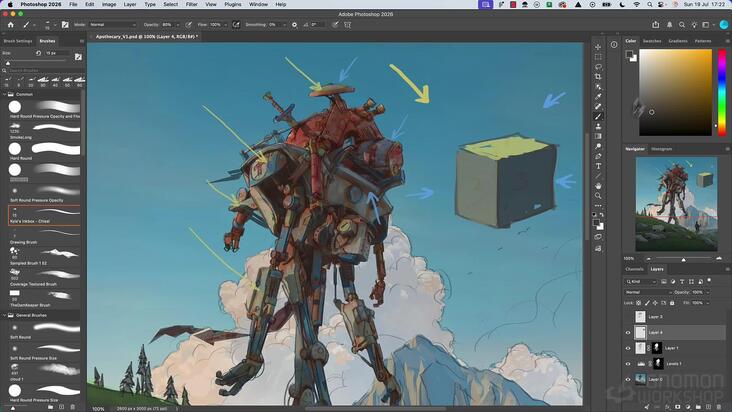Select the Levels 1 adjustment layer
This screenshot has width=732, height=412.
point(675,364)
